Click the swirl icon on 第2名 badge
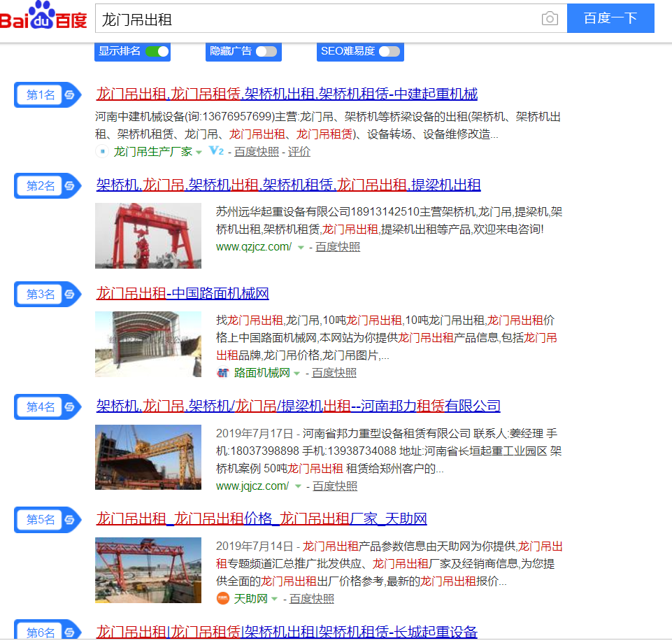 tap(69, 185)
